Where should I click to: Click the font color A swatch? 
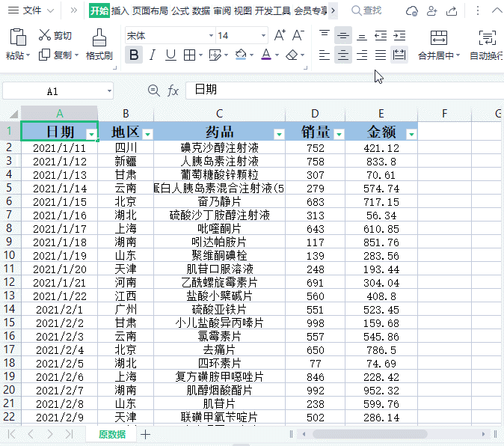265,55
